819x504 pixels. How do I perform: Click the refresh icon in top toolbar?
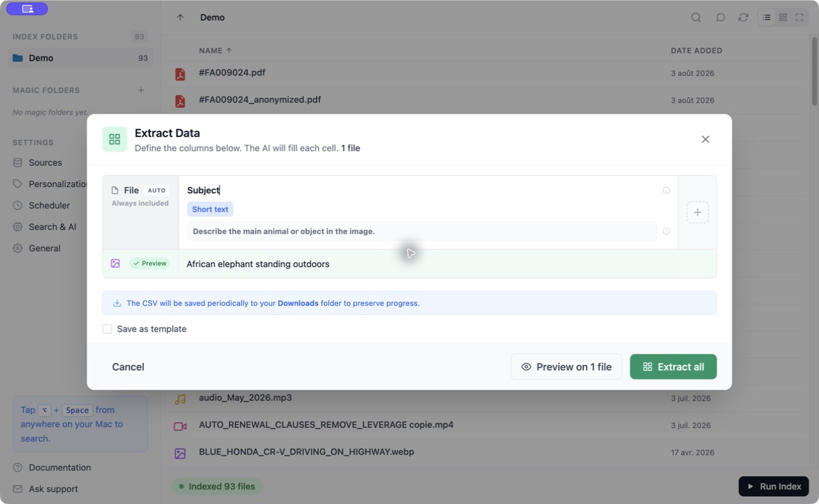point(744,18)
